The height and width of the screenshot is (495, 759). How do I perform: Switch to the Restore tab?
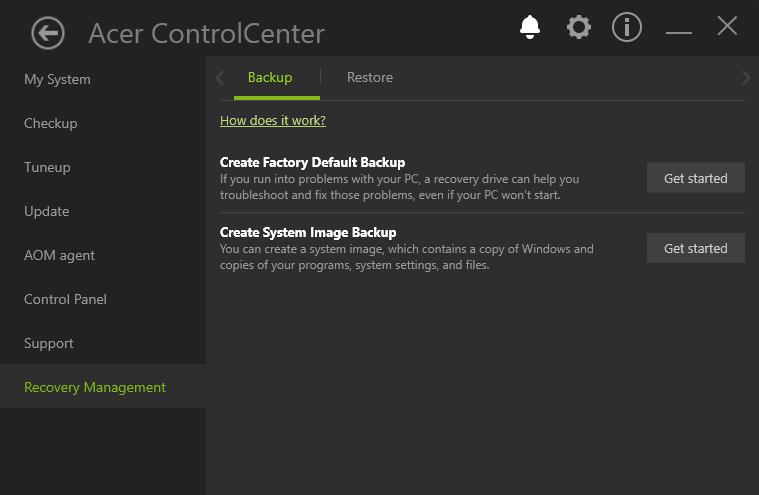[370, 77]
